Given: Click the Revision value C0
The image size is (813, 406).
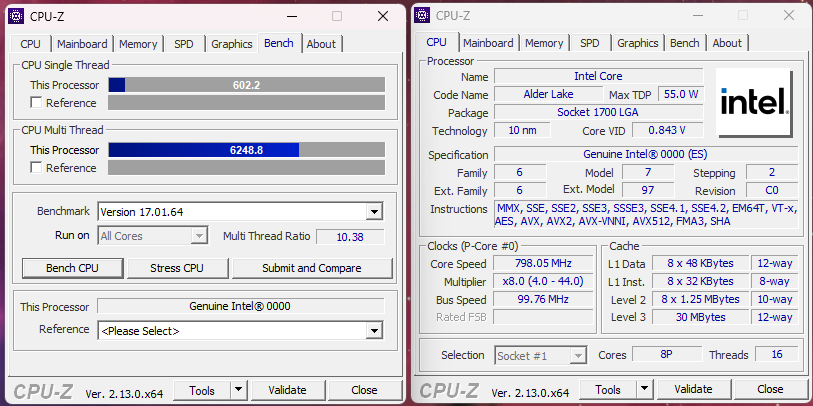Looking at the screenshot, I should pos(772,190).
